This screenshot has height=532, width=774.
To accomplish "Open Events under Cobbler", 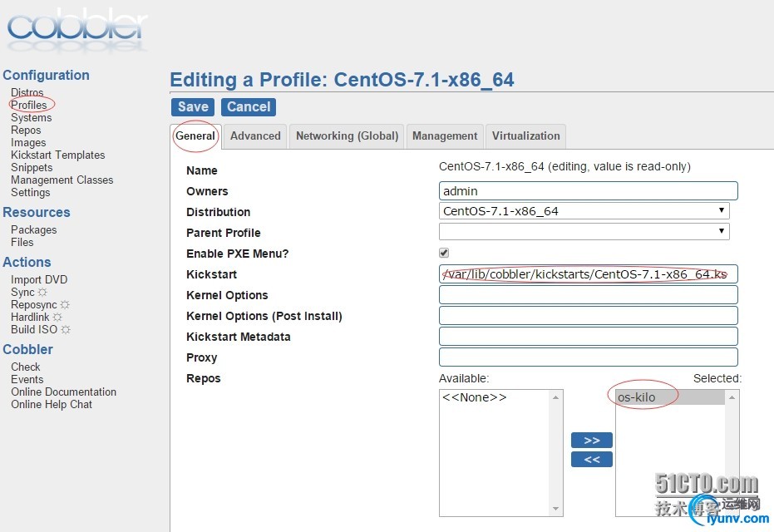I will [27, 379].
